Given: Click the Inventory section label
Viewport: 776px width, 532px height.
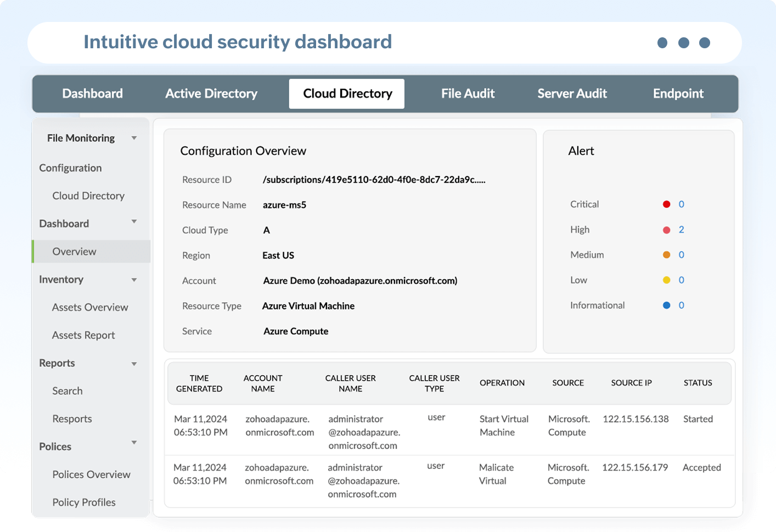Looking at the screenshot, I should pos(61,280).
